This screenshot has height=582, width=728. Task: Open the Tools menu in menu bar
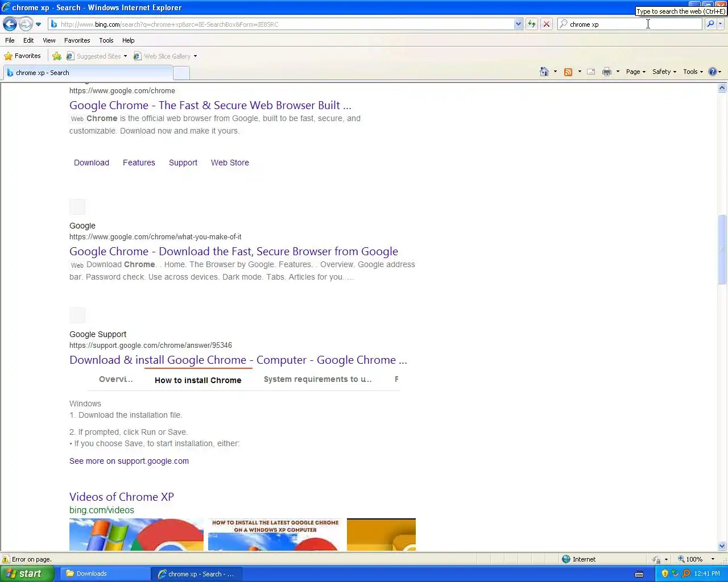point(106,40)
